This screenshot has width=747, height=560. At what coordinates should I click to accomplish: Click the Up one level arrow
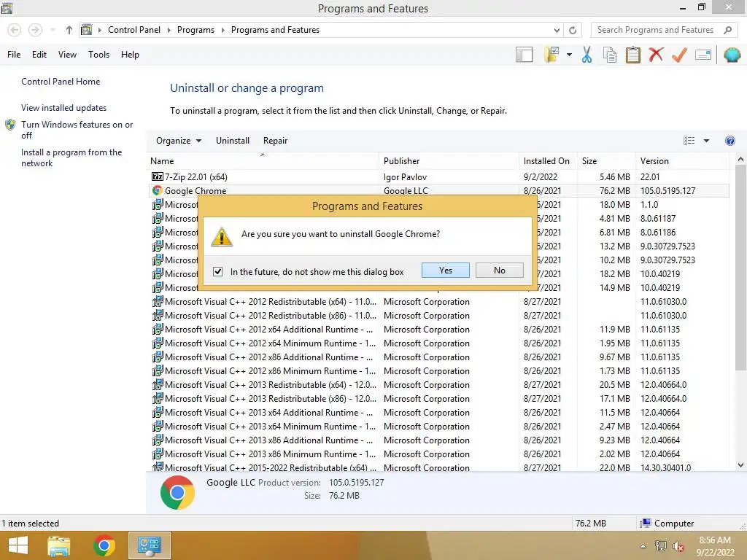(x=69, y=30)
